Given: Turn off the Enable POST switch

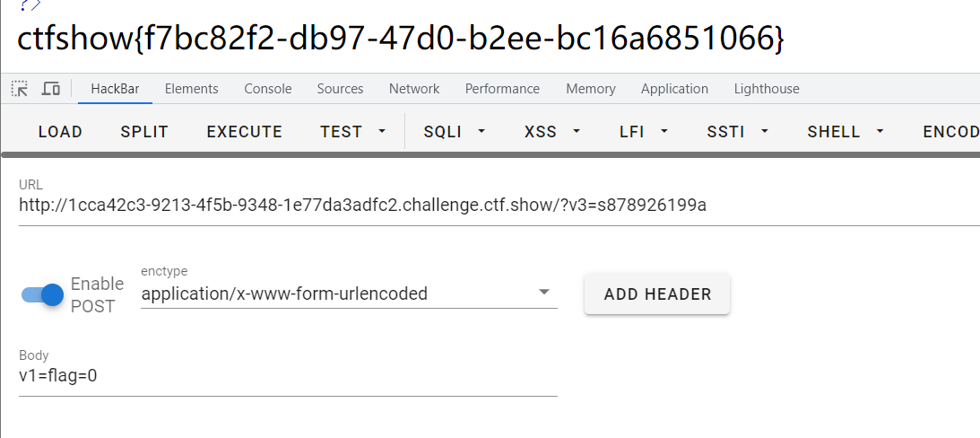Looking at the screenshot, I should [x=43, y=294].
